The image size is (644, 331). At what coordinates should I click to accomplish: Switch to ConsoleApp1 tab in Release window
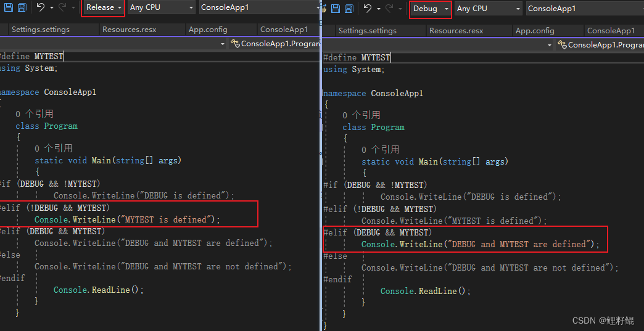284,30
